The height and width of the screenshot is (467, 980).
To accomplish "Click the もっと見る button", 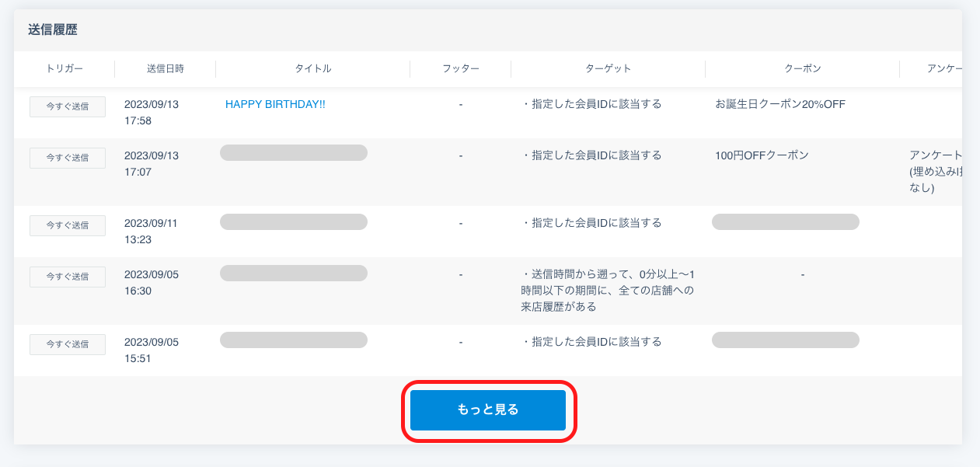I will [488, 410].
